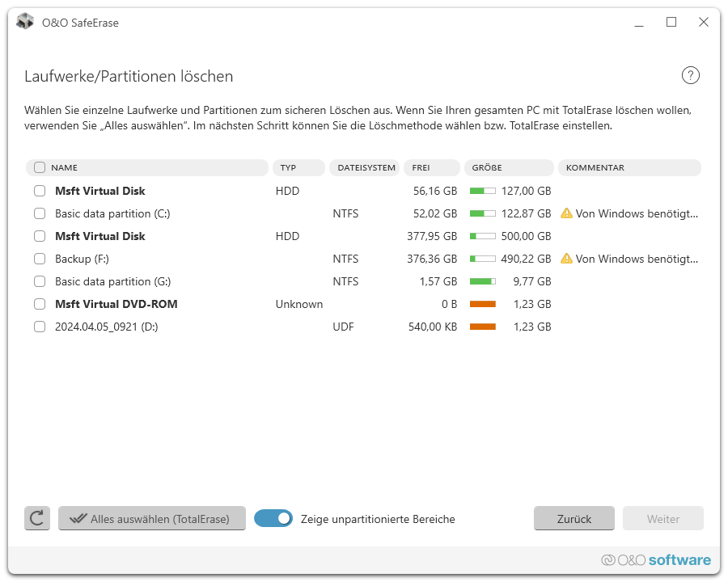Select the Msft Virtual DVD-ROM checkbox
The height and width of the screenshot is (582, 728).
(x=40, y=304)
